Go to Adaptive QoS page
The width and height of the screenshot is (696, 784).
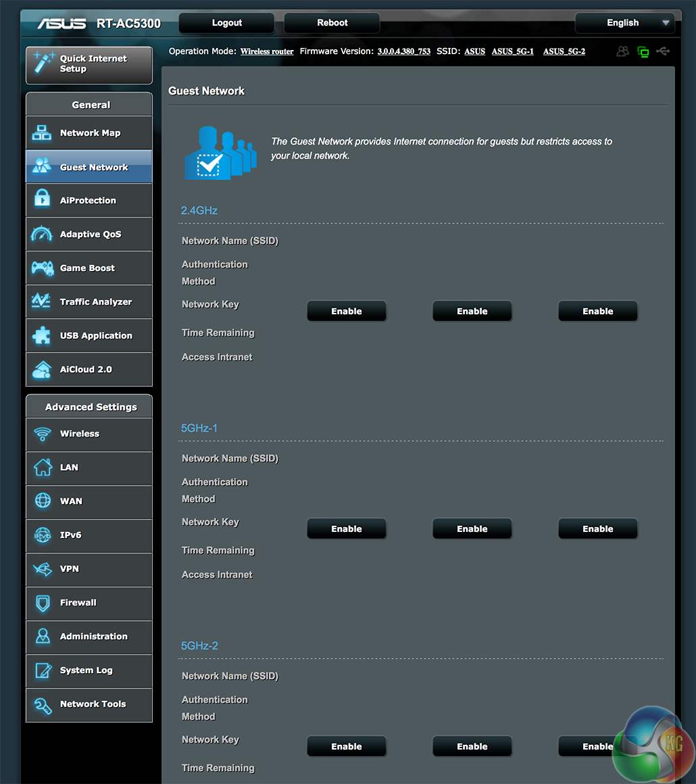(x=89, y=234)
